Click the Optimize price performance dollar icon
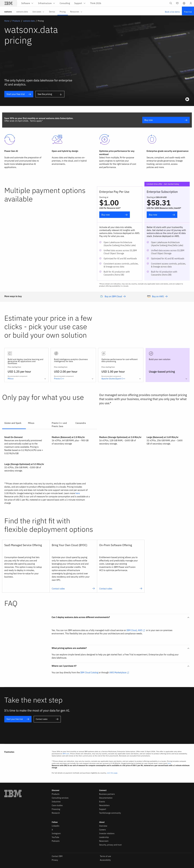 104,139
